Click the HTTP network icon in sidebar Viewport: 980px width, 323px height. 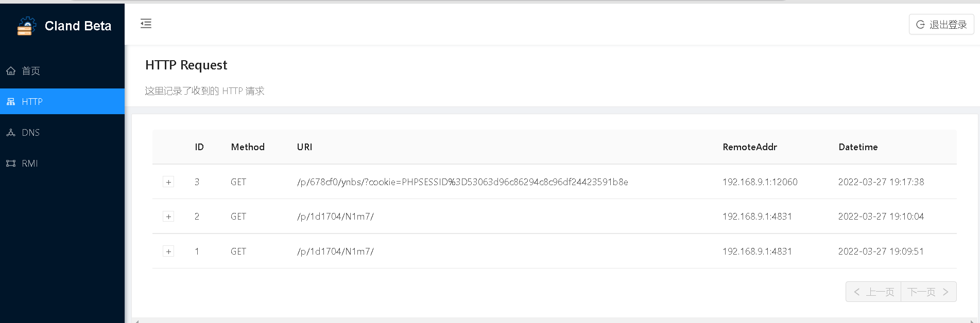pyautogui.click(x=11, y=102)
